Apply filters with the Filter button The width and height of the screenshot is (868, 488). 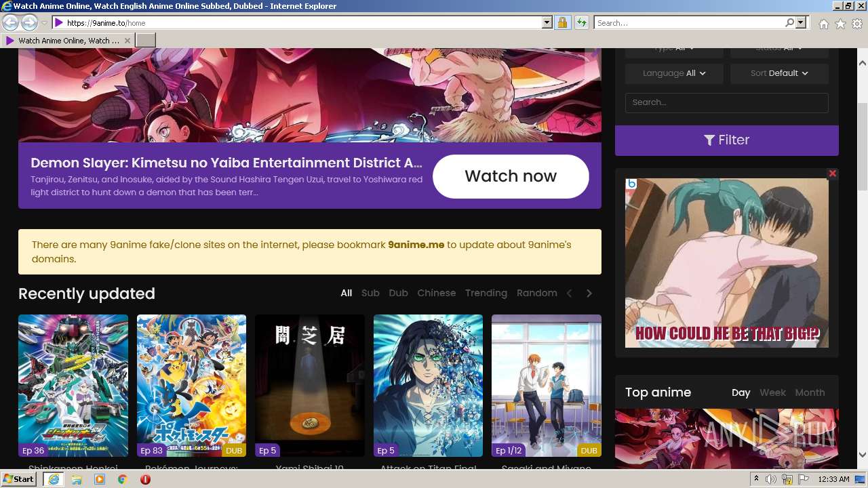[726, 140]
